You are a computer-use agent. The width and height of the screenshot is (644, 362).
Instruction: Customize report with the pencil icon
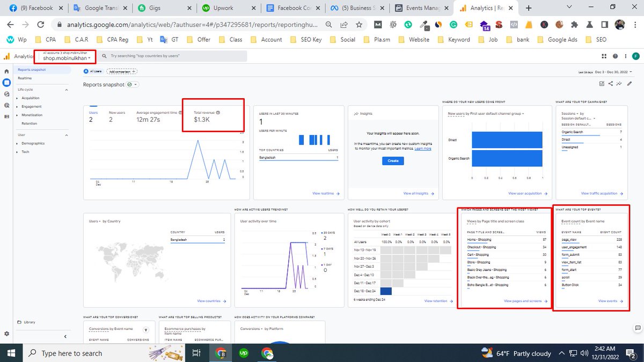[629, 84]
